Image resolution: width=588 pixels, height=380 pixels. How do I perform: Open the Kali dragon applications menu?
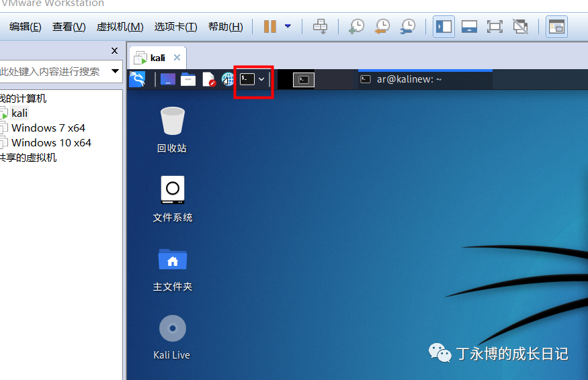coord(137,79)
